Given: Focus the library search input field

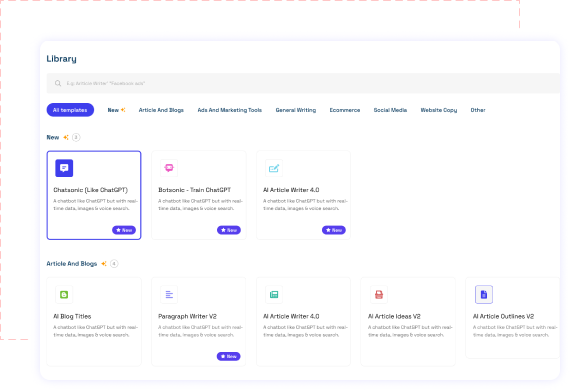Looking at the screenshot, I should point(303,83).
